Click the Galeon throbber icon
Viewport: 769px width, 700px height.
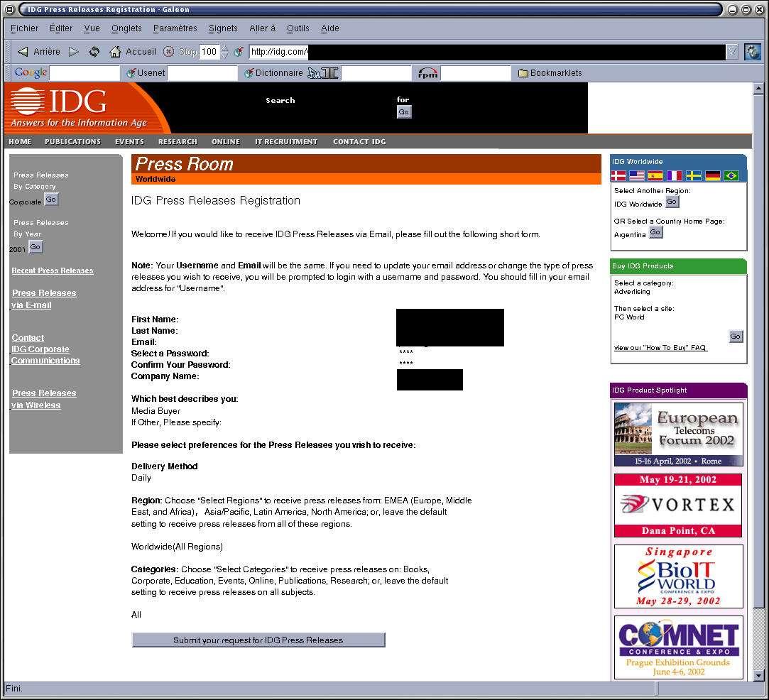(x=753, y=51)
